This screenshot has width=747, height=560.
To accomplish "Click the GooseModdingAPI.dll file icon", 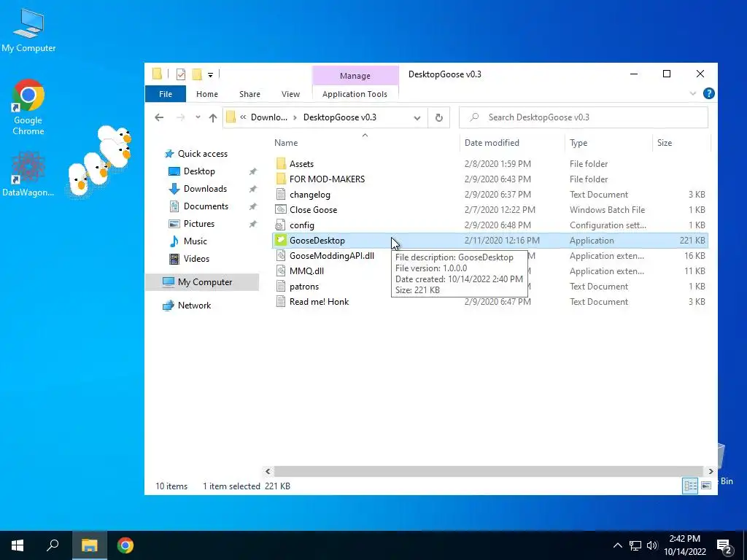I will 281,256.
